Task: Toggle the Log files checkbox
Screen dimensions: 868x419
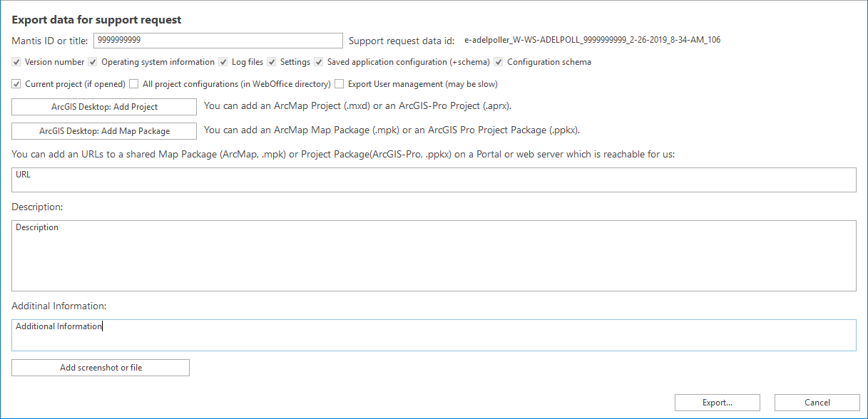Action: (x=223, y=62)
